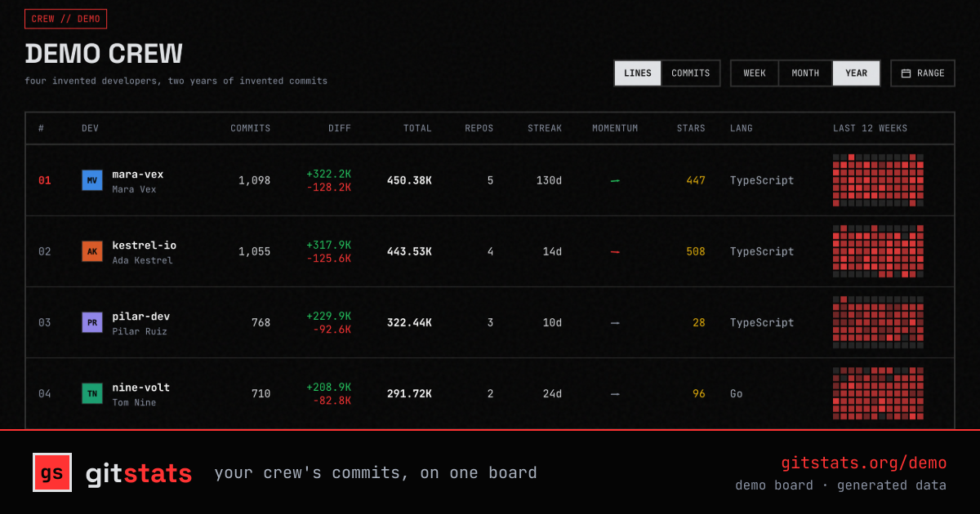Click commits value 768
The width and height of the screenshot is (980, 514).
tap(261, 322)
